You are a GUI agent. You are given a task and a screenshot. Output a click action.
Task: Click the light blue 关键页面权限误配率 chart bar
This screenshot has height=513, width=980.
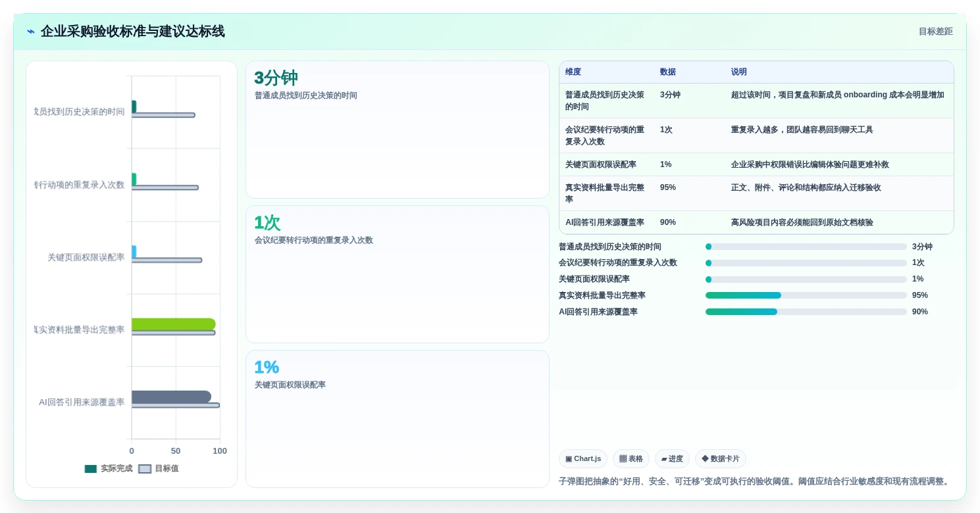point(134,252)
